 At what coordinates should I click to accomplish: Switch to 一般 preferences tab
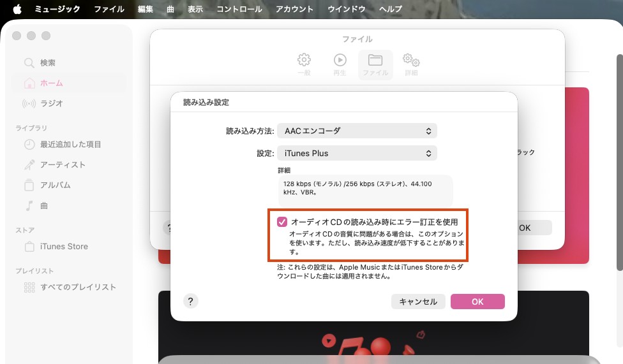(x=304, y=64)
